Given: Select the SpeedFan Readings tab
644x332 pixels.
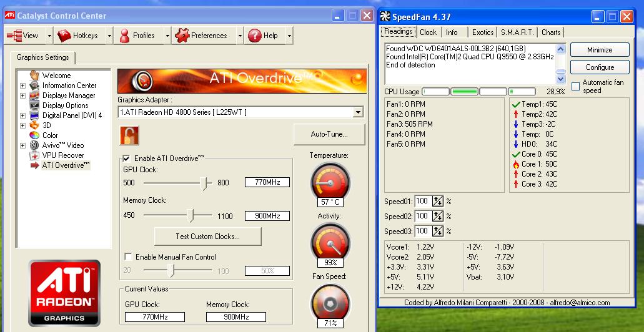Looking at the screenshot, I should [x=398, y=32].
